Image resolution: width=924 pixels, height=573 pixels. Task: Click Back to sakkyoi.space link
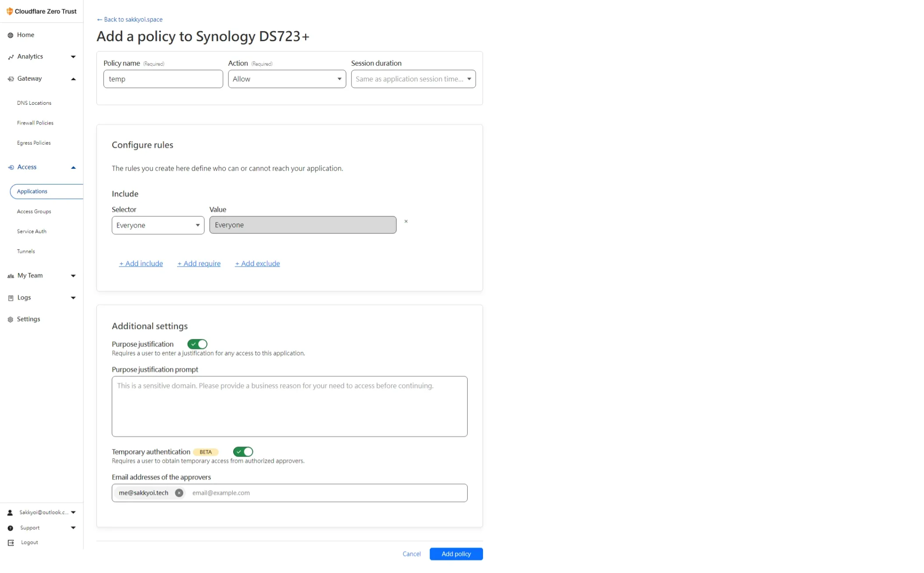coord(130,19)
